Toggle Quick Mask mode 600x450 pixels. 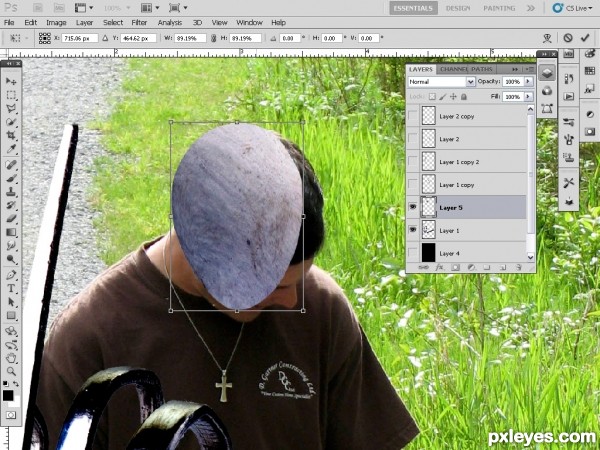(x=11, y=415)
